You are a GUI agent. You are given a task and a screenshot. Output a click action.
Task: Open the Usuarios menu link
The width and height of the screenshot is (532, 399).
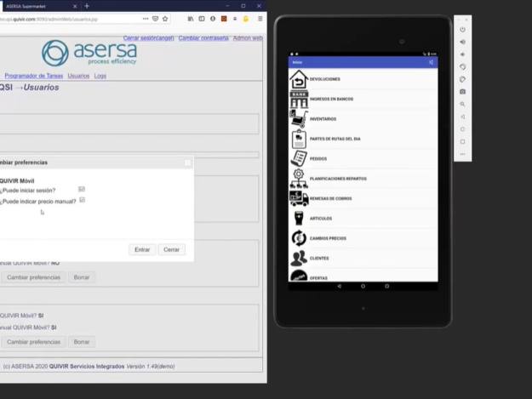pyautogui.click(x=78, y=76)
